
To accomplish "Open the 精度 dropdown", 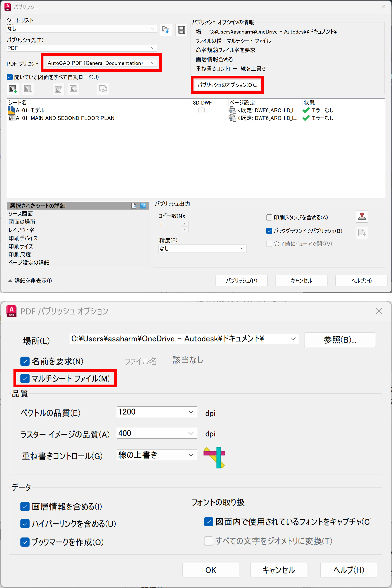I will (202, 249).
